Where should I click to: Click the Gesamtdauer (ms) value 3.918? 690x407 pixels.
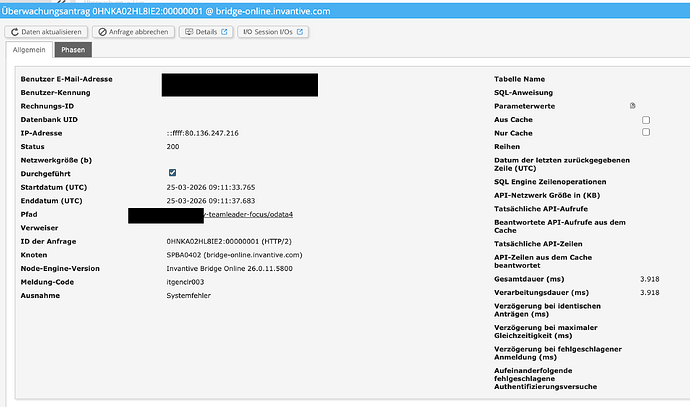tap(649, 277)
